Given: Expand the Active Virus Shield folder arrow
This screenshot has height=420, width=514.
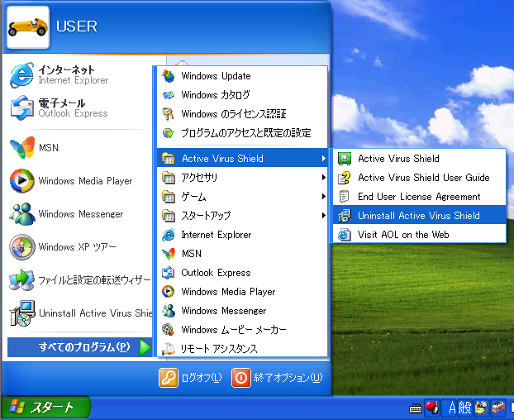Looking at the screenshot, I should pyautogui.click(x=324, y=159).
